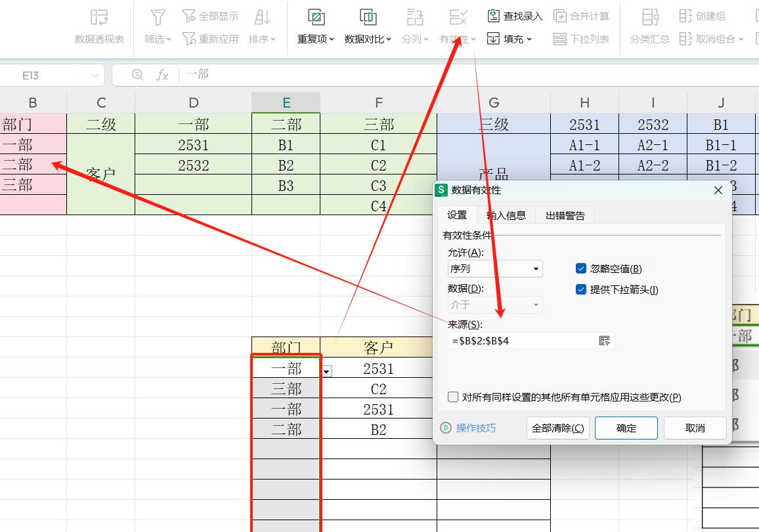Click the 查找录入 lookup entry icon
The height and width of the screenshot is (532, 759).
[493, 16]
